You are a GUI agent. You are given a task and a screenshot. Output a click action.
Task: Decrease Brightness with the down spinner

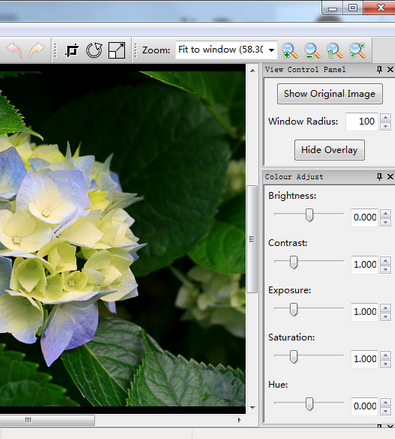tap(386, 222)
